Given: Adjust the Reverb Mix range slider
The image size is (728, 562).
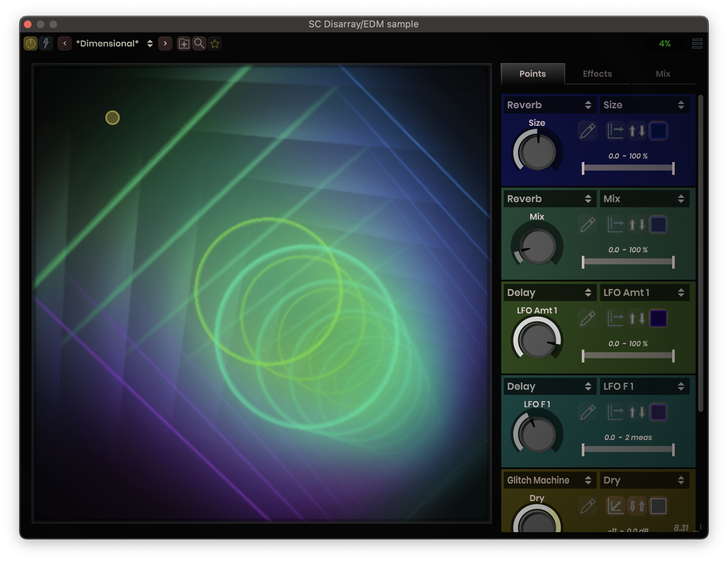Looking at the screenshot, I should [628, 262].
